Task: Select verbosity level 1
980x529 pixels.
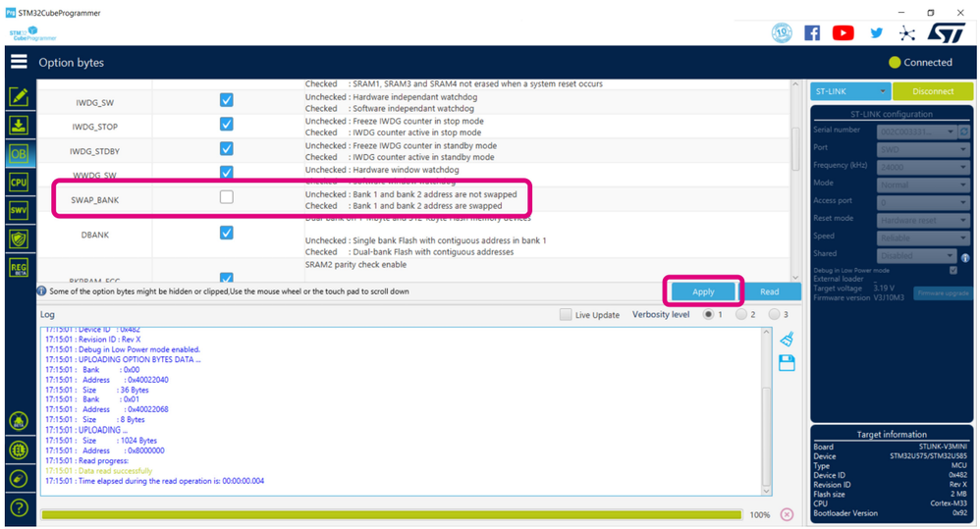Action: coord(708,314)
